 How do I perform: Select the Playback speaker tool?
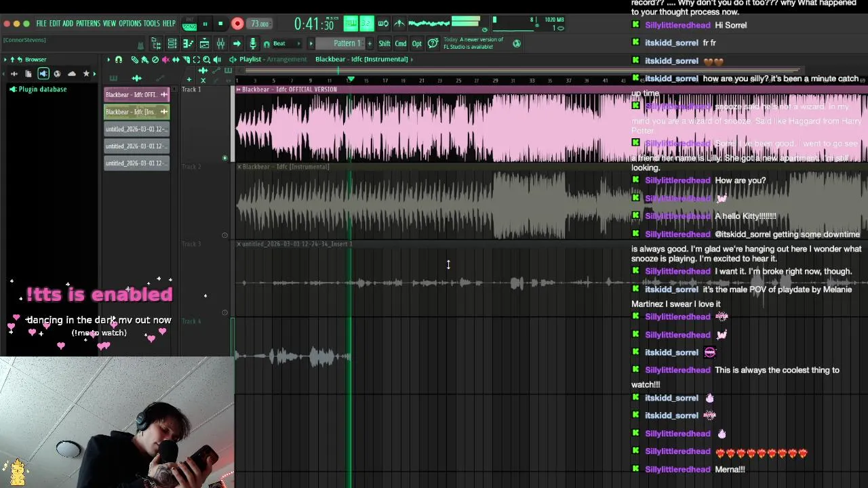[x=217, y=59]
